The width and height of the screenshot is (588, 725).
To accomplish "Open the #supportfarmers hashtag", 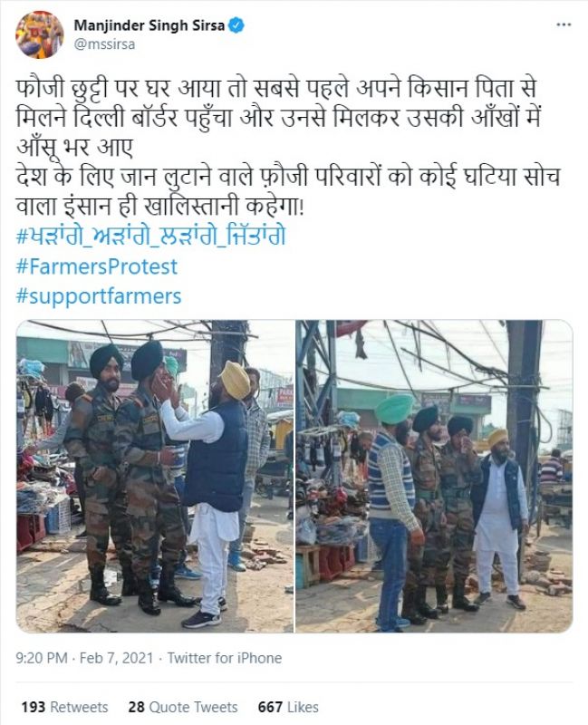I will point(99,296).
